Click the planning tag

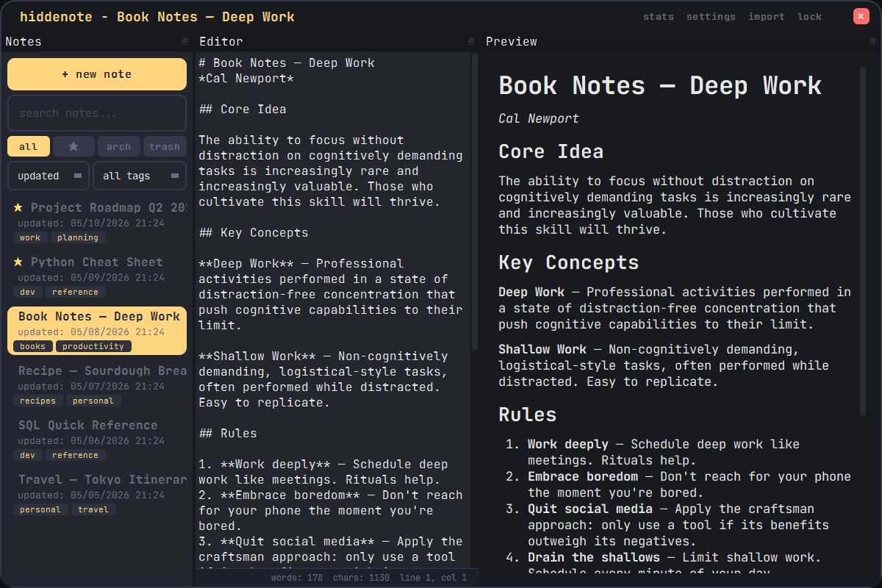pyautogui.click(x=78, y=237)
